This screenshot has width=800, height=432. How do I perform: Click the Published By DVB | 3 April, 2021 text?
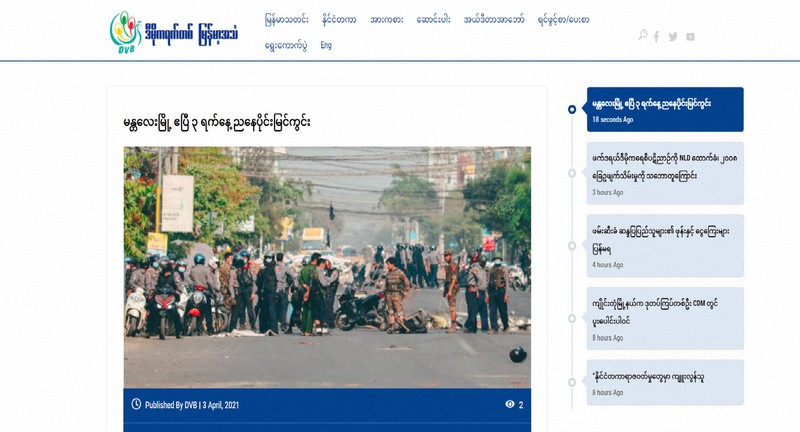[x=192, y=405]
